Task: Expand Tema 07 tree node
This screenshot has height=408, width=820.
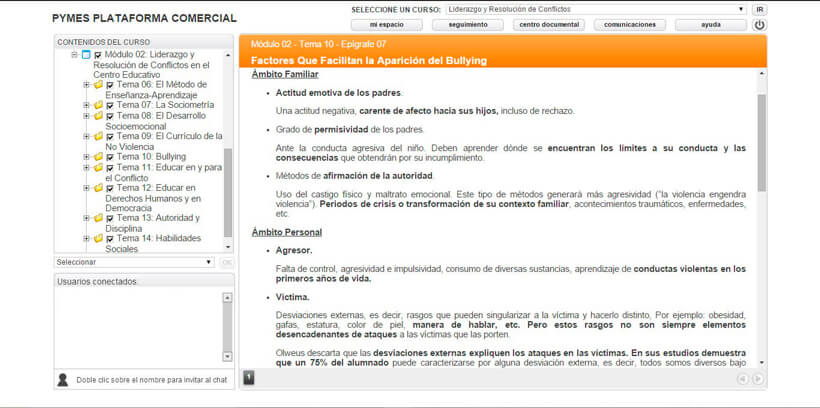Action: tap(86, 105)
